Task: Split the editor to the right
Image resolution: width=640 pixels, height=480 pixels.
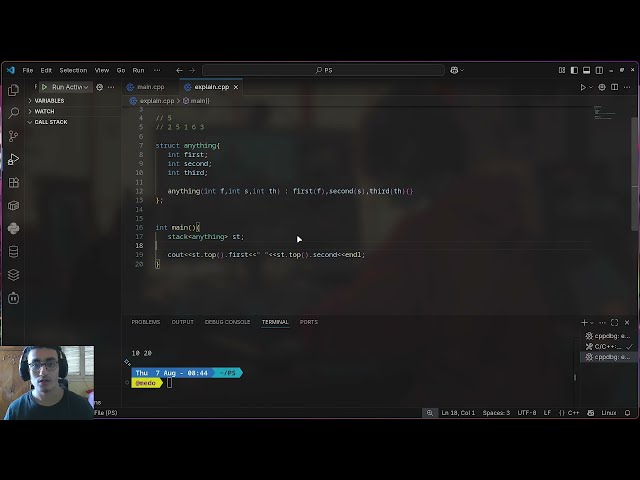Action: pos(614,87)
